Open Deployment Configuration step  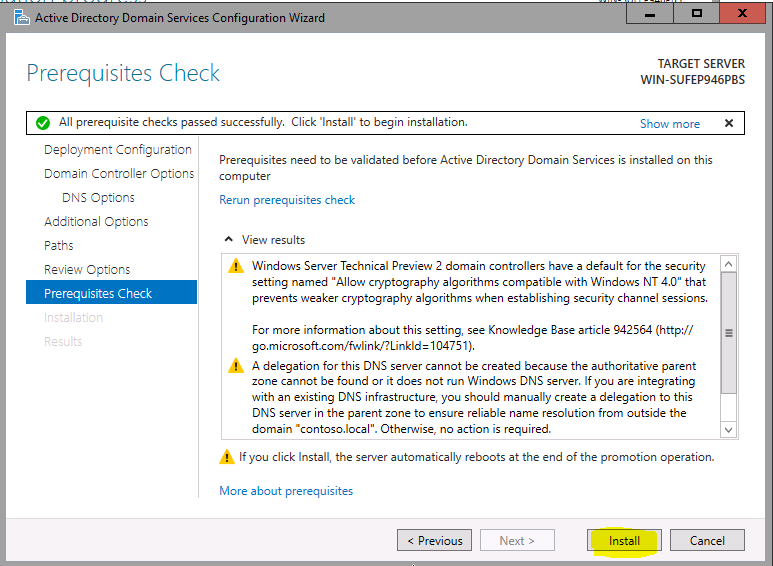(x=118, y=149)
